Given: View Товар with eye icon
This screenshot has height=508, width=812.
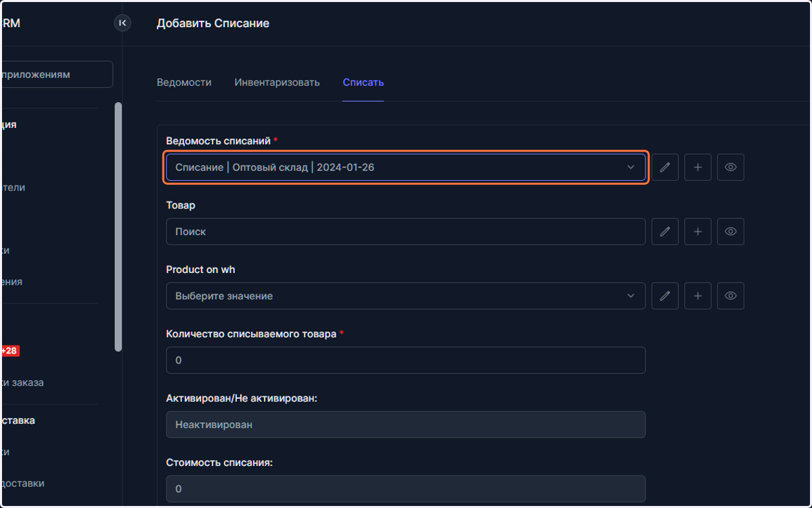Looking at the screenshot, I should point(731,232).
